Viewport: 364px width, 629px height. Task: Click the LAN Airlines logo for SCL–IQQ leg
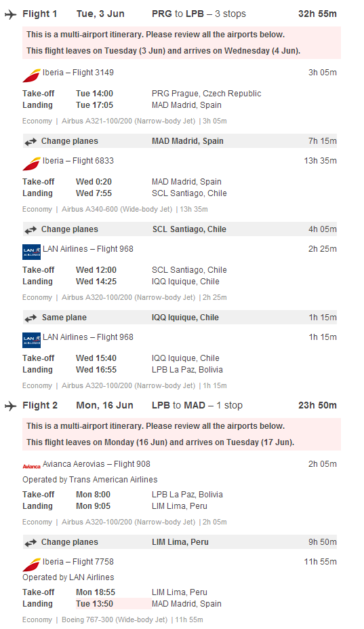click(32, 252)
